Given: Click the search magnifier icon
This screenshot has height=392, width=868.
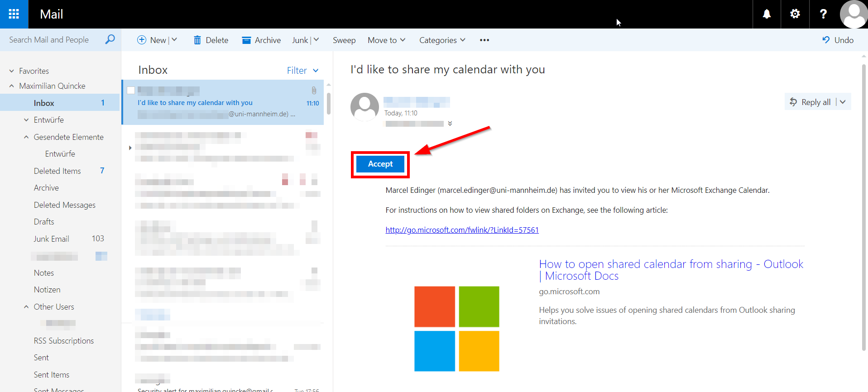Looking at the screenshot, I should pyautogui.click(x=110, y=39).
